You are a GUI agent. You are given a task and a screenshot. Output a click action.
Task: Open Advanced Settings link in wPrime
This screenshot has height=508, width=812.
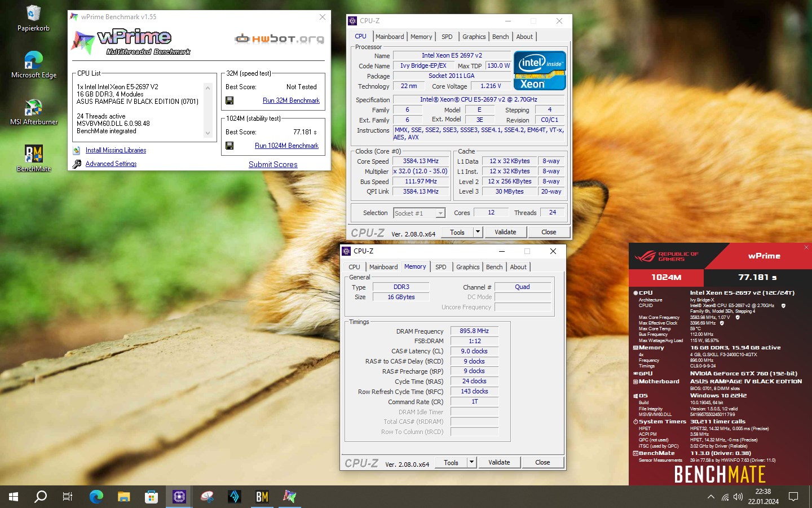click(x=111, y=164)
